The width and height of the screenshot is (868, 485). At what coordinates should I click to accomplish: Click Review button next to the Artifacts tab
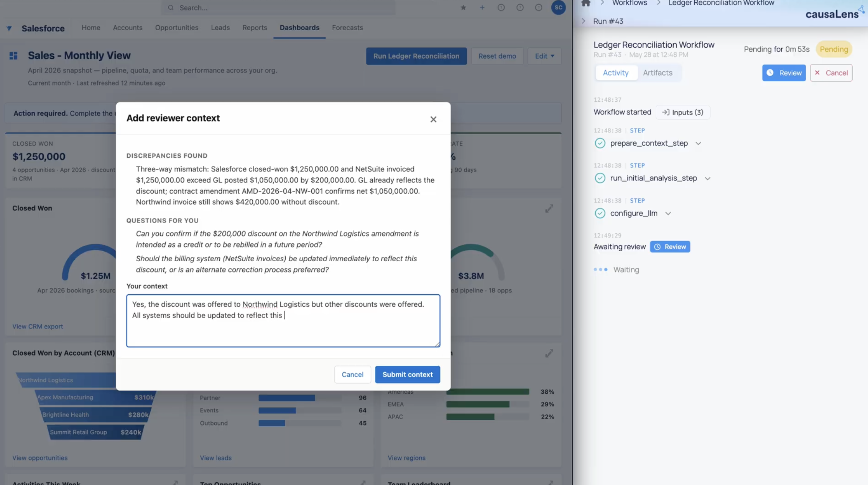[x=784, y=73]
